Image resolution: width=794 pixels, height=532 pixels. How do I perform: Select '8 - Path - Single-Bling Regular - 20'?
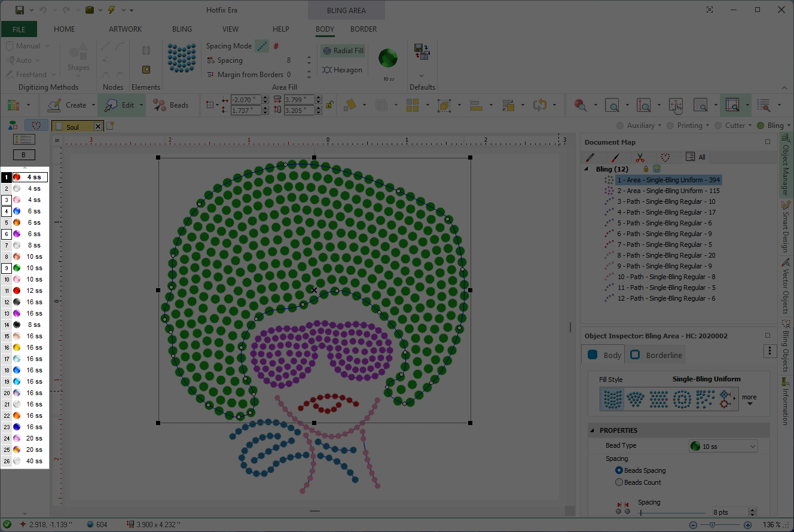point(666,255)
